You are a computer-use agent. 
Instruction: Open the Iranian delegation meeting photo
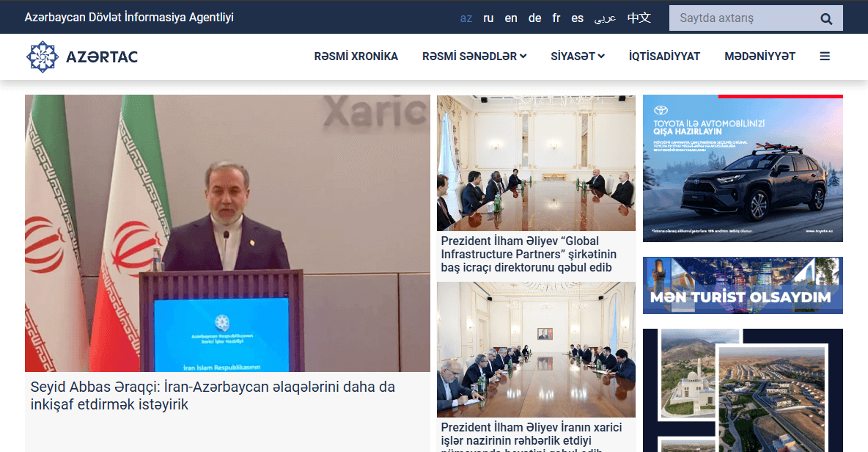(536, 349)
